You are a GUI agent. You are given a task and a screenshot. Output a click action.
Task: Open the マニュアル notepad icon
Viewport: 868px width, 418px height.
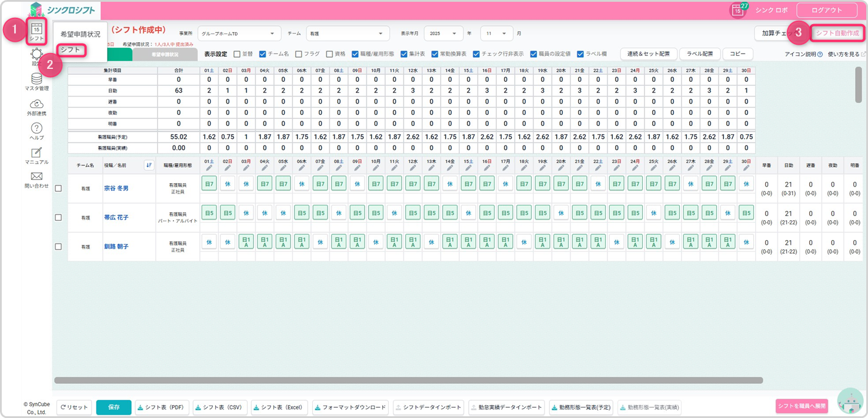[36, 152]
